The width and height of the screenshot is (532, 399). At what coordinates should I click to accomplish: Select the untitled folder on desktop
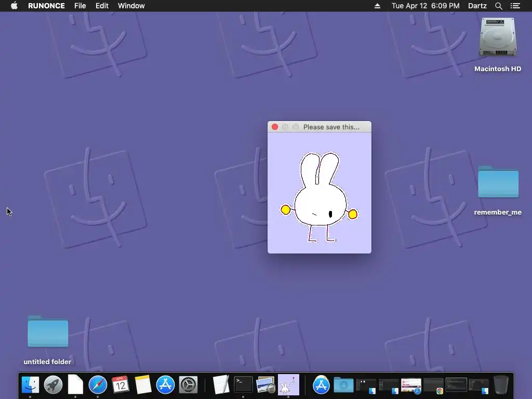pyautogui.click(x=48, y=331)
